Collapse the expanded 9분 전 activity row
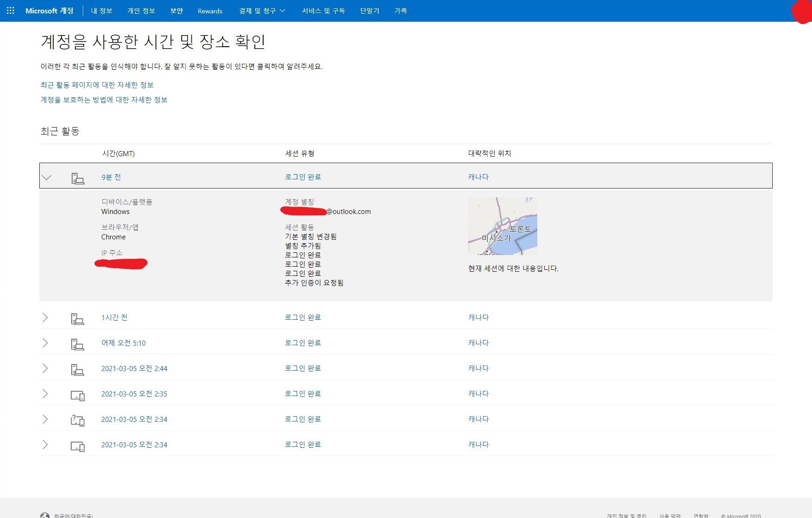 tap(47, 177)
